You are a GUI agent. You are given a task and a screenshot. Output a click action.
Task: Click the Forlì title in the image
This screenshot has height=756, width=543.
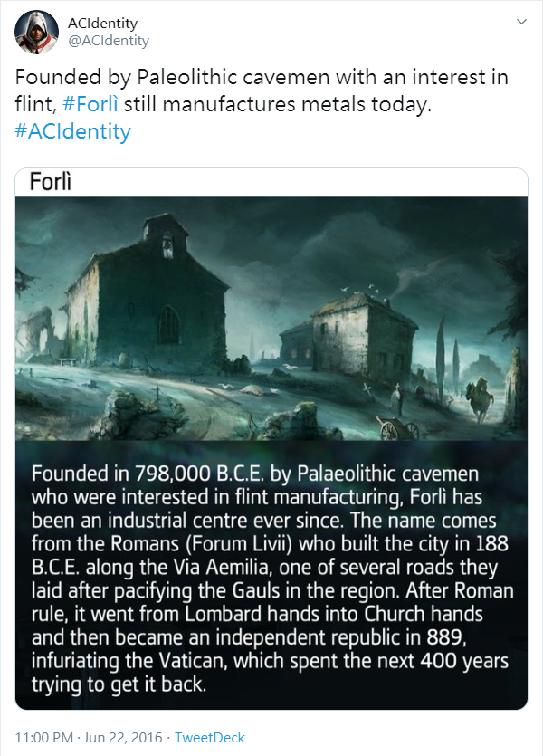(51, 183)
